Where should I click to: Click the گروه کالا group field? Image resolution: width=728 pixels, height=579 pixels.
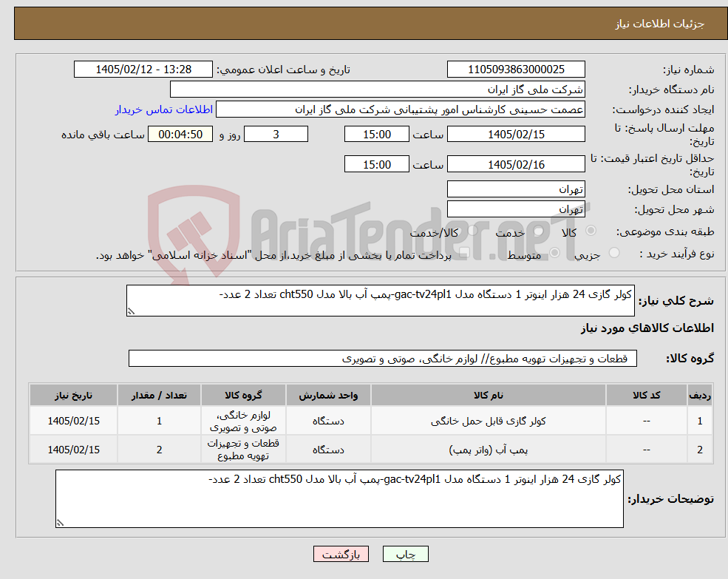pyautogui.click(x=383, y=359)
